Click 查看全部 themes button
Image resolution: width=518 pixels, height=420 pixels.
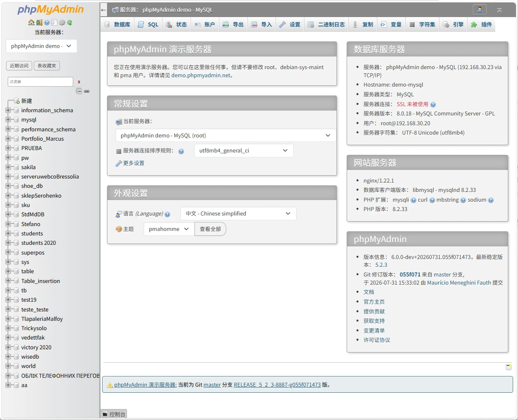(210, 229)
